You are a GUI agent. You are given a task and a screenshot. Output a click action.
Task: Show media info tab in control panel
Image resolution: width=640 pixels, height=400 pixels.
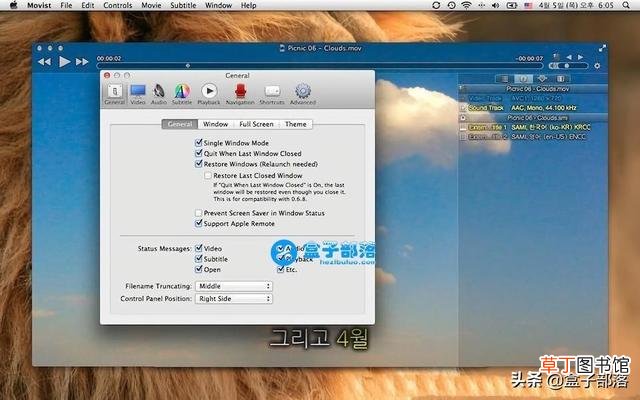pyautogui.click(x=523, y=79)
